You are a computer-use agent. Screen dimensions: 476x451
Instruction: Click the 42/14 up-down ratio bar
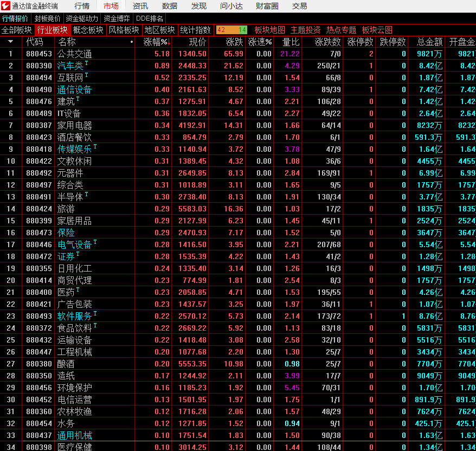[231, 30]
